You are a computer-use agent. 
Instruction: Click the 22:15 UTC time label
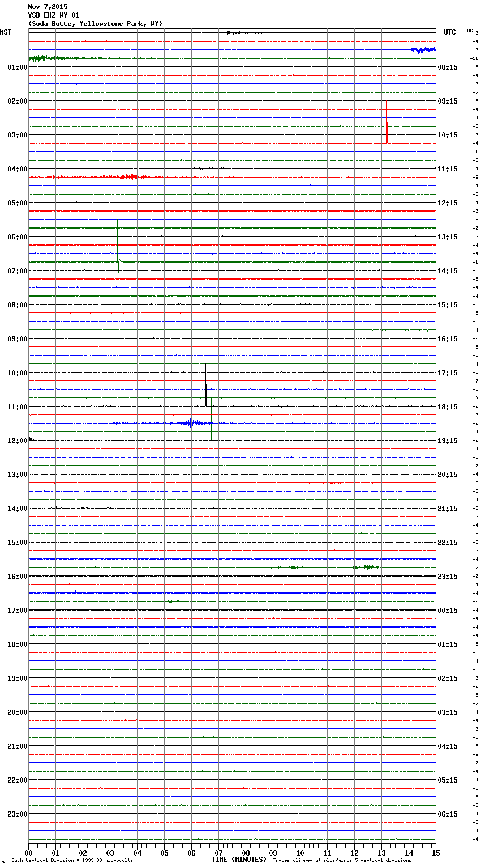point(448,543)
